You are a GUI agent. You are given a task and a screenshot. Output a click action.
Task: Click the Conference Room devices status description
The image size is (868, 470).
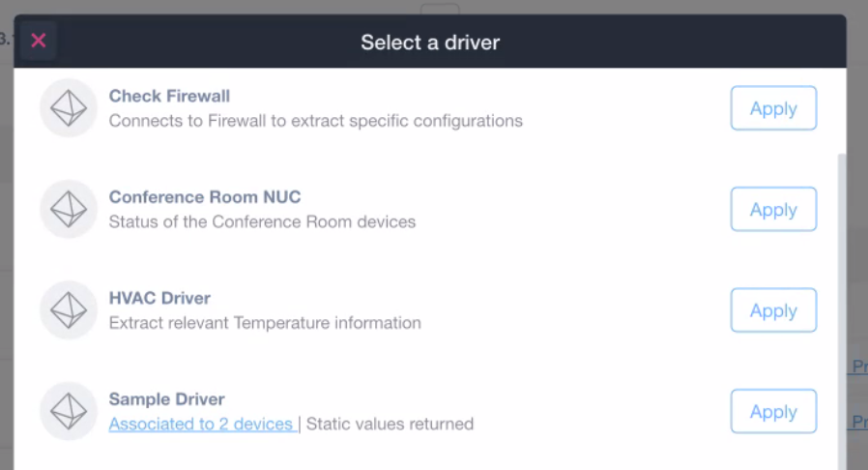[262, 222]
